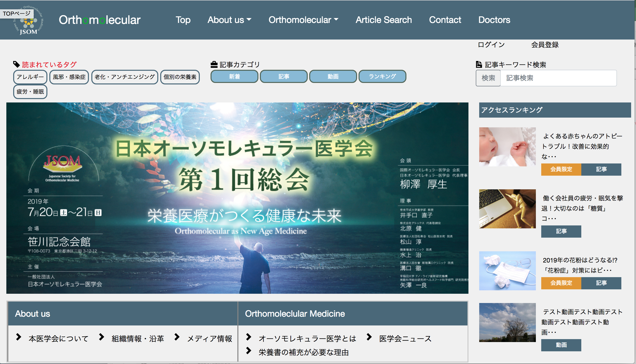Click chevron icon before メディア情報
This screenshot has width=636, height=364.
click(x=177, y=337)
